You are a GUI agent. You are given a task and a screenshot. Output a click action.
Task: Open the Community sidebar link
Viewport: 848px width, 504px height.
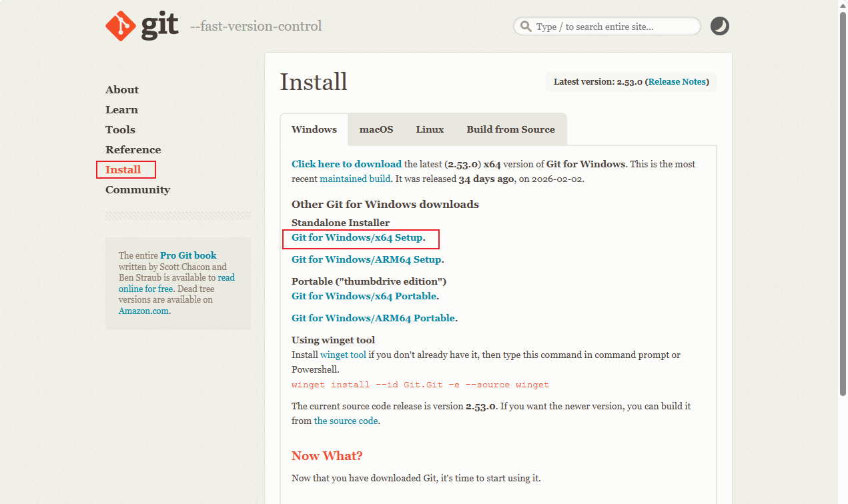click(x=137, y=190)
